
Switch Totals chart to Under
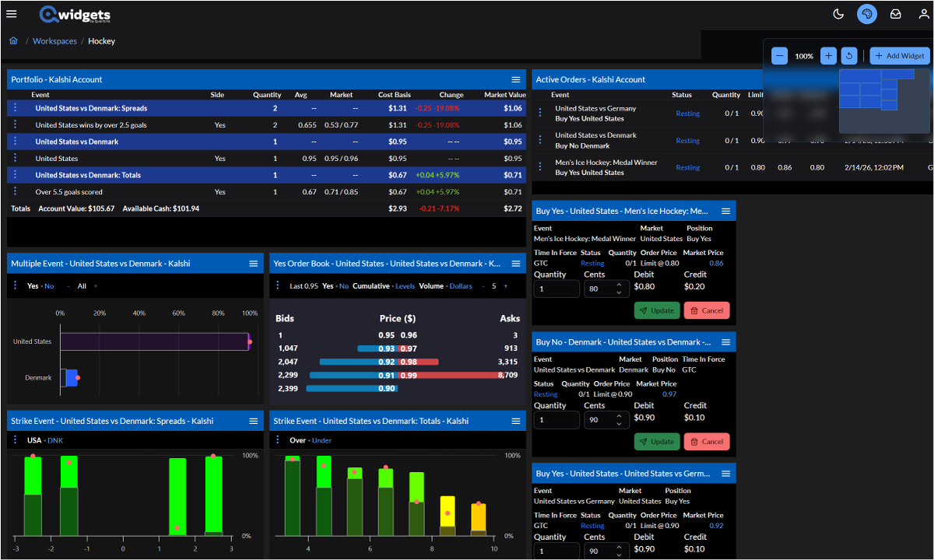(x=322, y=440)
